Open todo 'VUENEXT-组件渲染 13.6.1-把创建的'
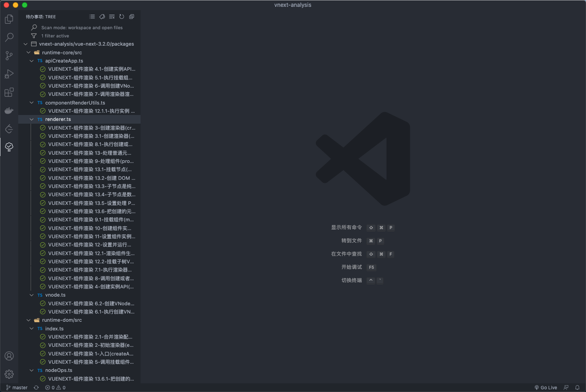This screenshot has width=586, height=392. [79, 379]
